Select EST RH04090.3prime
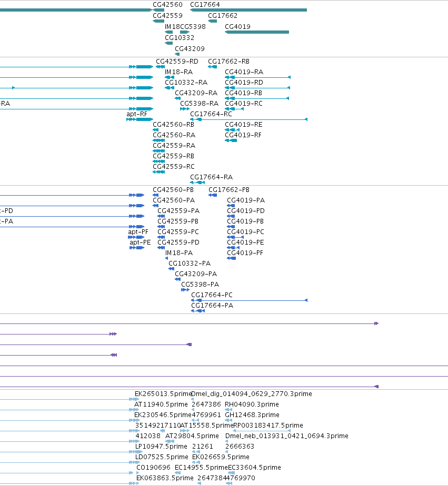Image resolution: width=448 pixels, height=486 pixels. pos(252,405)
